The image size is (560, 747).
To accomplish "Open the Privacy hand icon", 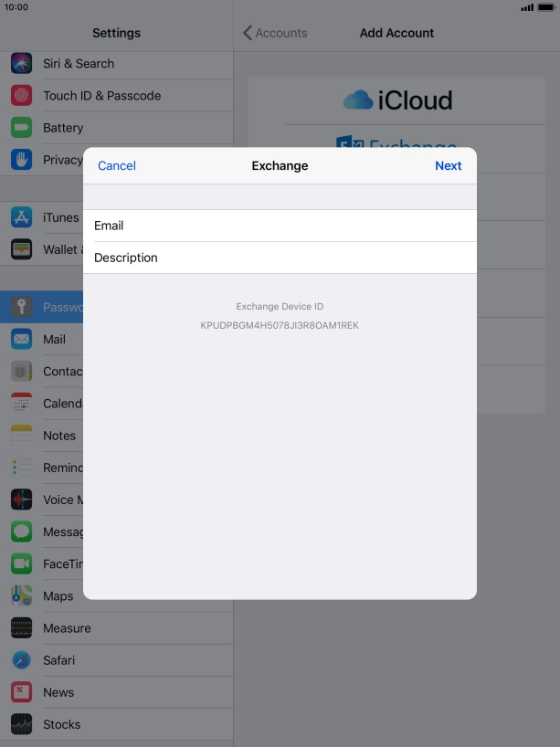I will 21,160.
